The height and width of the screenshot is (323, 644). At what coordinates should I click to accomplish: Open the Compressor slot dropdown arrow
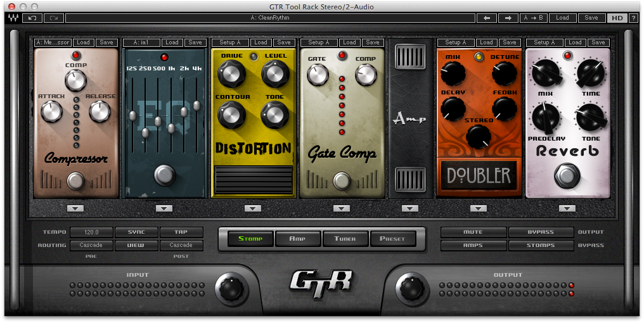[75, 208]
